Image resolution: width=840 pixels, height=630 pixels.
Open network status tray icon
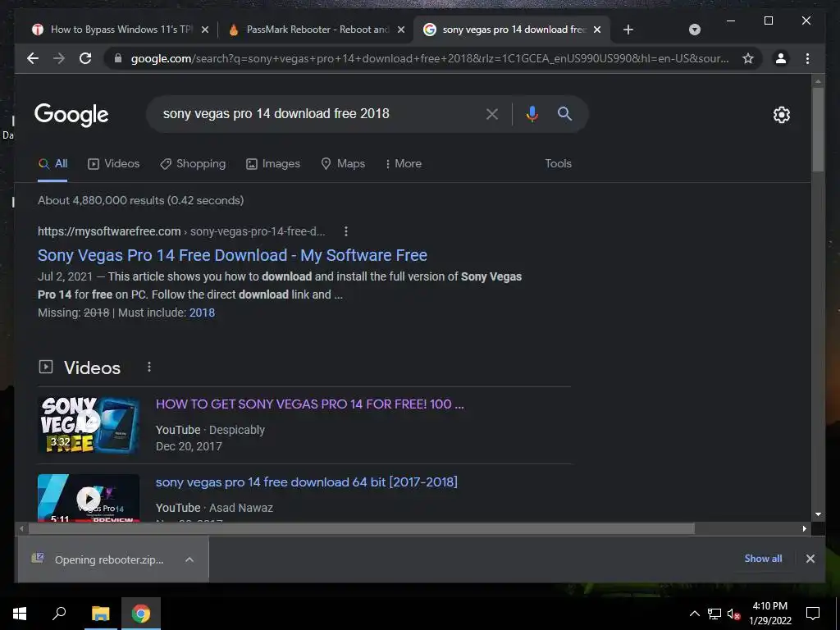coord(714,614)
